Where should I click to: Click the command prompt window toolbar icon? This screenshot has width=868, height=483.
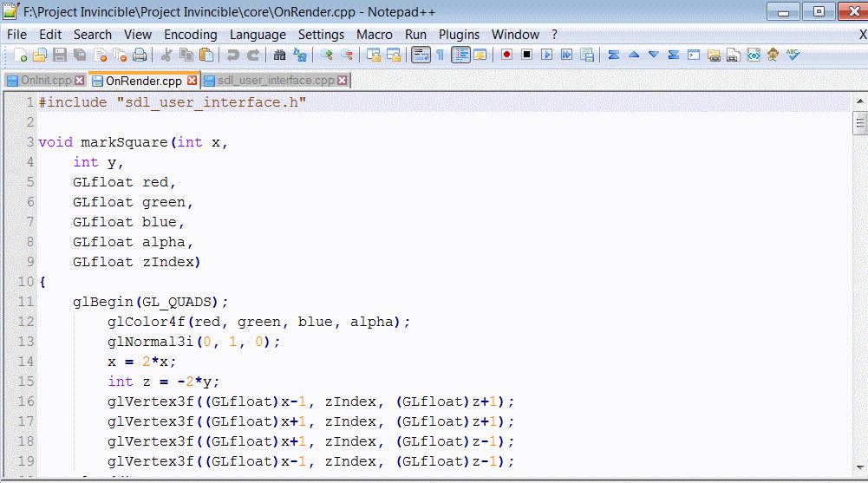coord(694,55)
